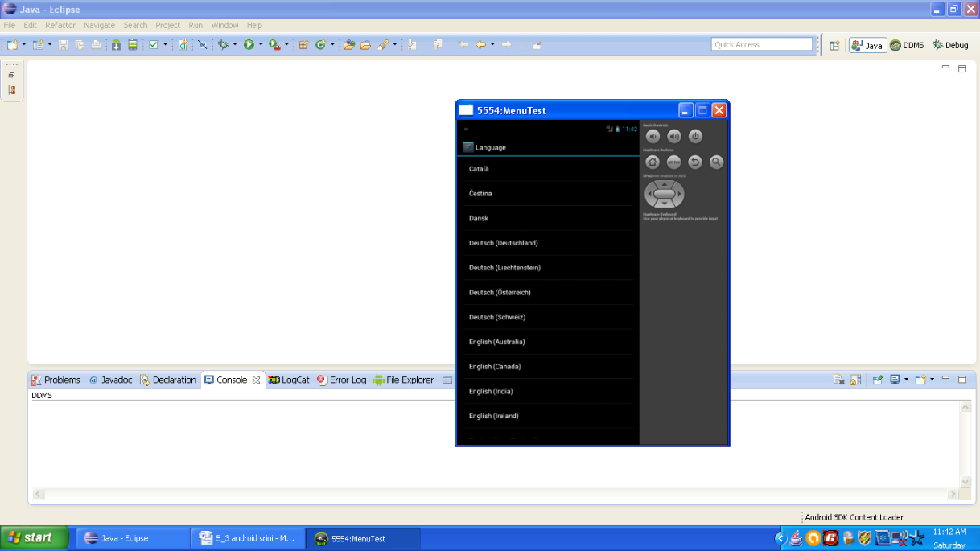This screenshot has width=980, height=551.
Task: Click the Open Type folder icon
Action: coord(348,45)
